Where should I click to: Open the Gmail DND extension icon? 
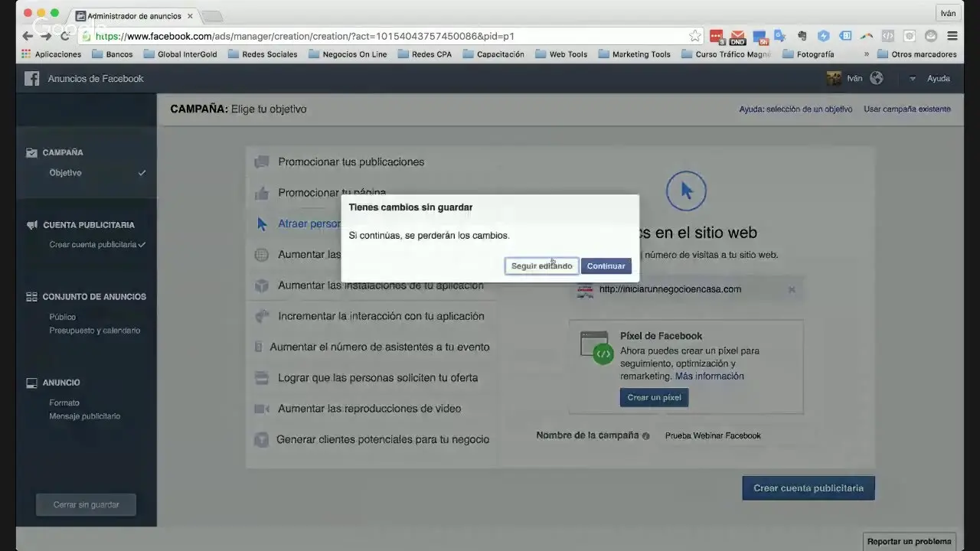[737, 37]
